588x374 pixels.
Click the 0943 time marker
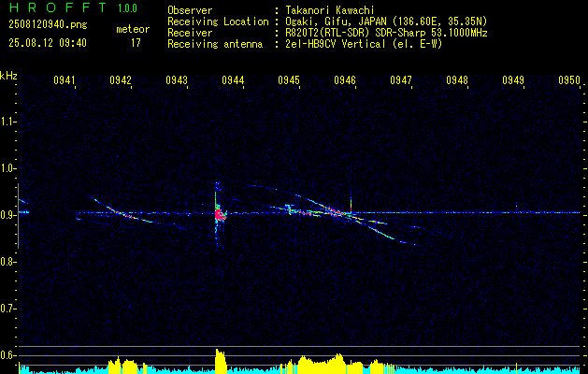pos(177,80)
